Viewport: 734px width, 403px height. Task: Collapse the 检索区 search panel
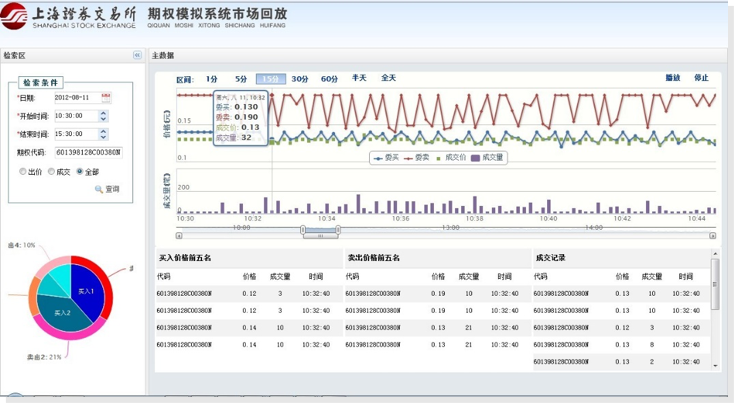pos(137,55)
